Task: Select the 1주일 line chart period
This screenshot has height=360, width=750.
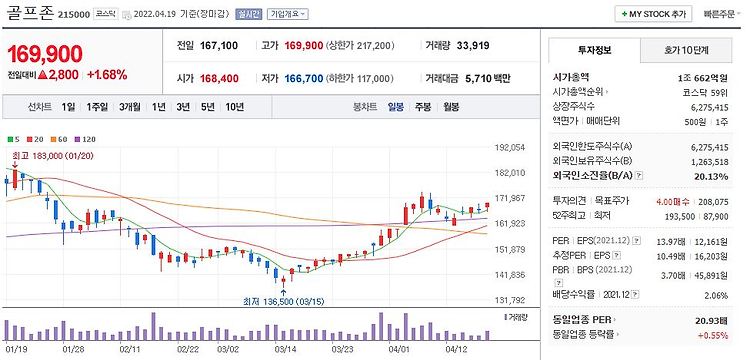Action: coord(97,107)
